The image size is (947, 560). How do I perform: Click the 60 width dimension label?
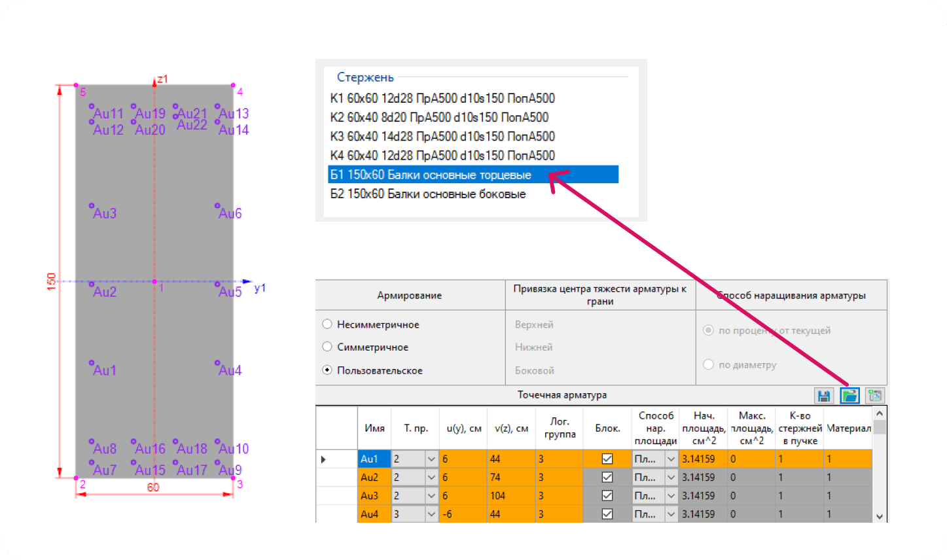(x=153, y=487)
